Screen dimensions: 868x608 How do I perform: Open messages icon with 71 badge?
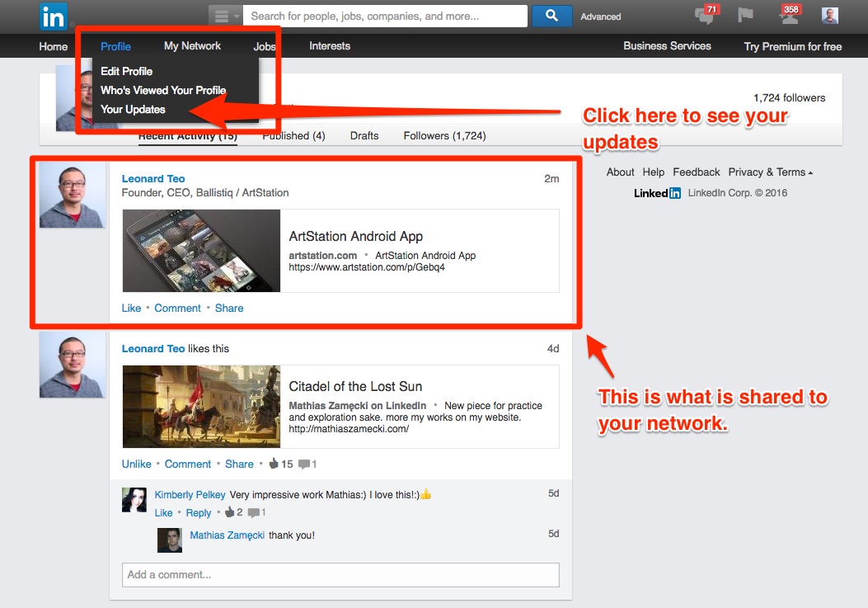(x=706, y=15)
